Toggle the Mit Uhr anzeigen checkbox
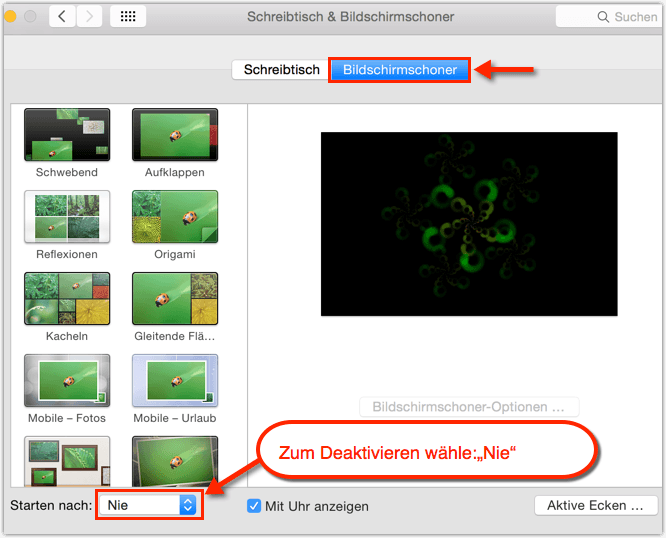 click(x=254, y=506)
